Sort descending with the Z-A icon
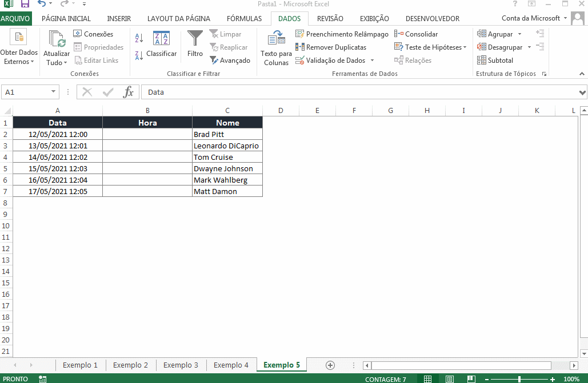588x383 pixels. (x=139, y=55)
